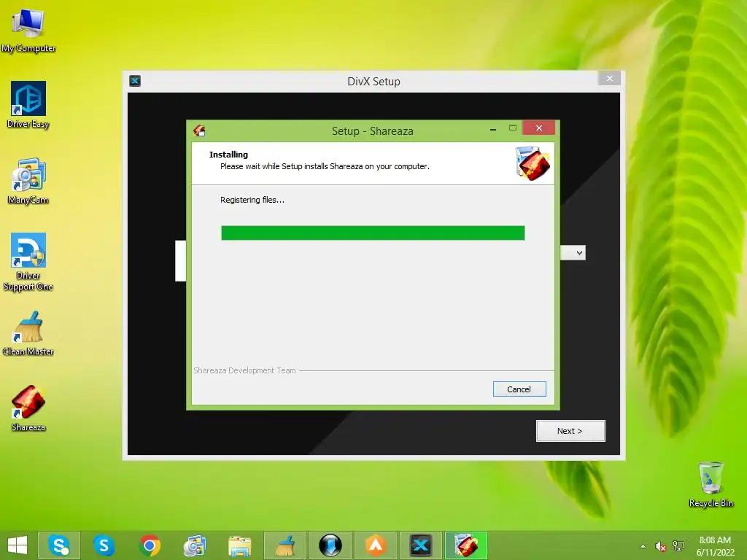Open ManyCam taskbar icon
Image resolution: width=747 pixels, height=560 pixels.
coord(194,545)
